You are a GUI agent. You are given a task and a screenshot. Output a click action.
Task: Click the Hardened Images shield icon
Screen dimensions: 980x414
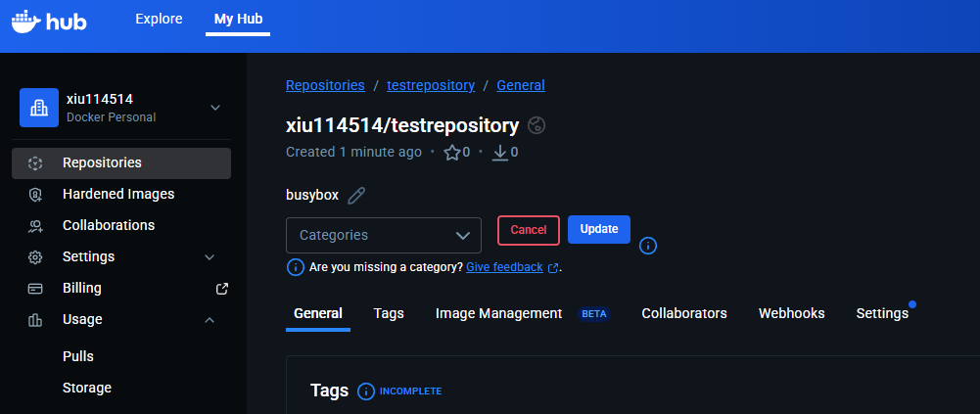click(35, 195)
